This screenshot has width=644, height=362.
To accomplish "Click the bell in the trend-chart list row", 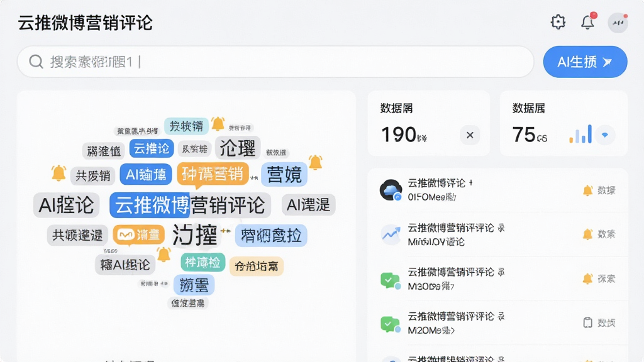I will click(x=588, y=234).
